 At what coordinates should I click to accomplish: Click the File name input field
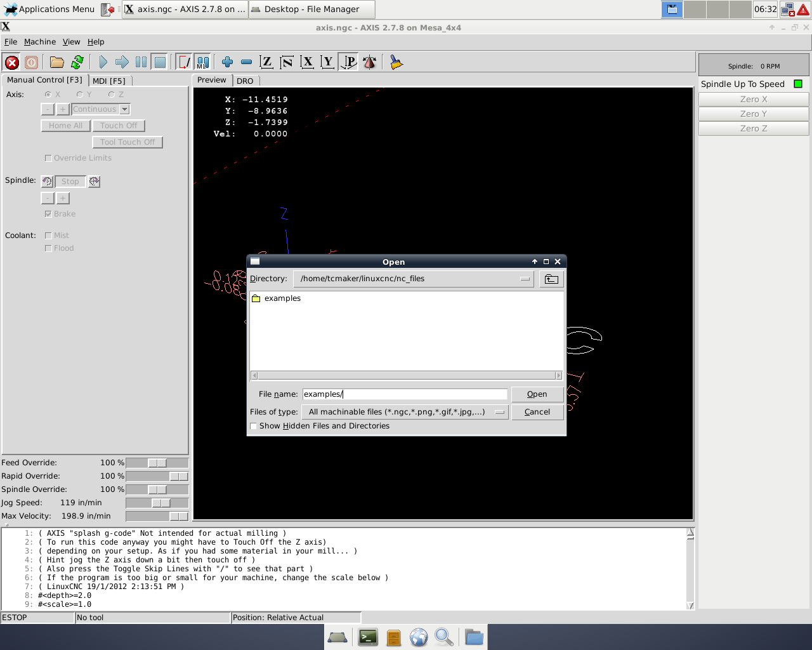[x=405, y=394]
